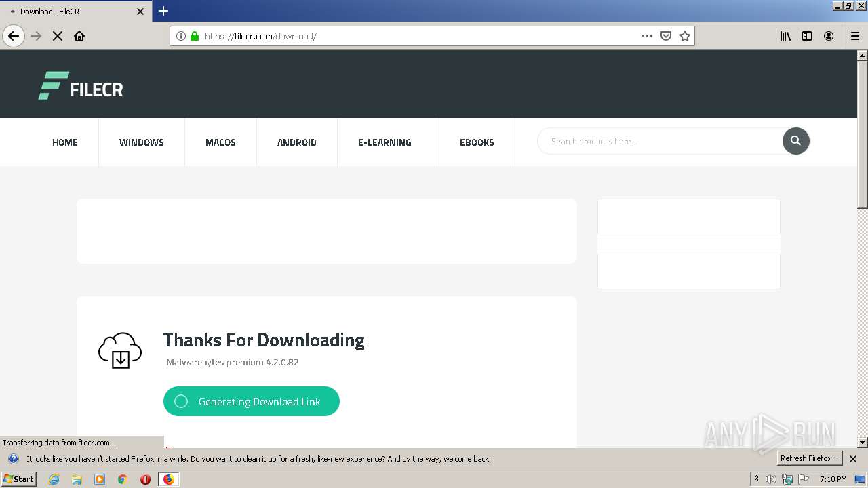Click the FileCR logo
Viewport: 868px width, 488px height.
point(81,85)
